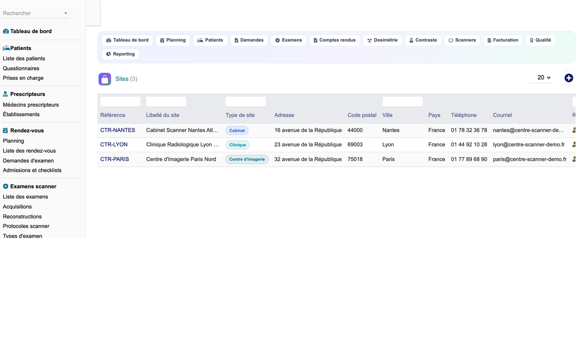Open the Patients top tab
Viewport: 588px width, 364px height.
pyautogui.click(x=210, y=40)
